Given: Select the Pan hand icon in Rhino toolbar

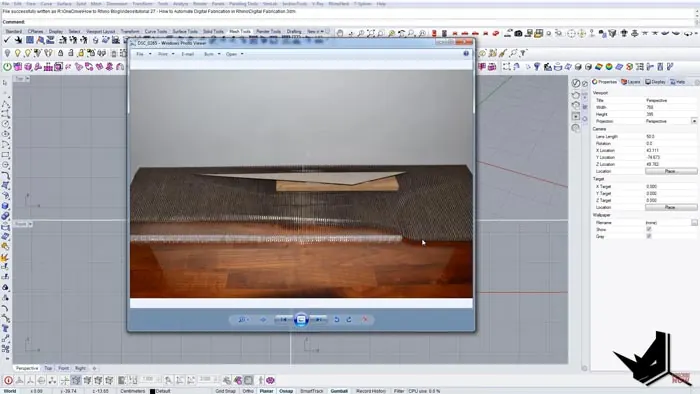Looking at the screenshot, I should (x=340, y=33).
